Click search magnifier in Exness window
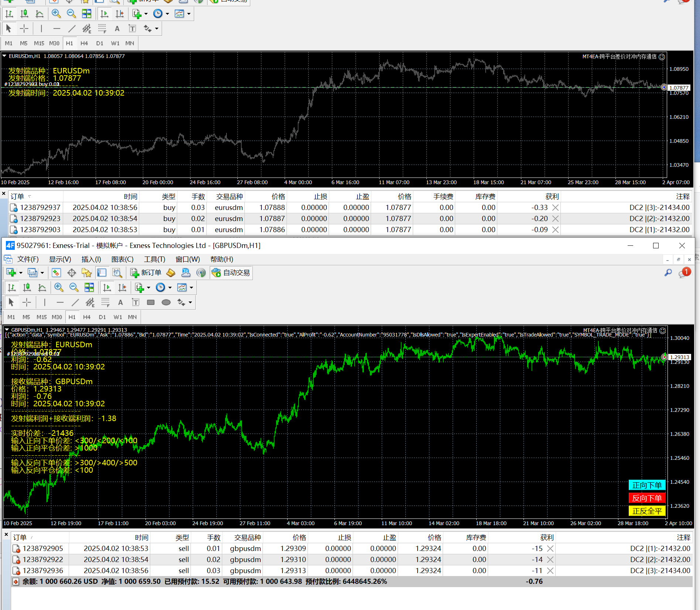700x610 pixels. coord(668,273)
